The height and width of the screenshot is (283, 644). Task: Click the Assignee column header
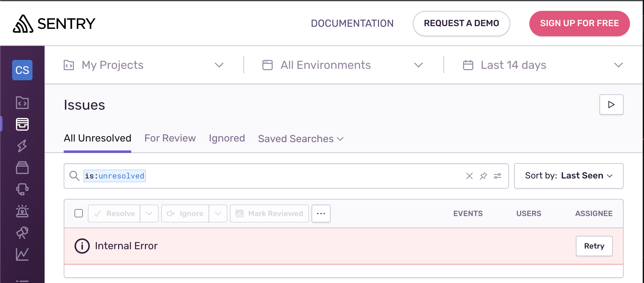click(x=594, y=214)
